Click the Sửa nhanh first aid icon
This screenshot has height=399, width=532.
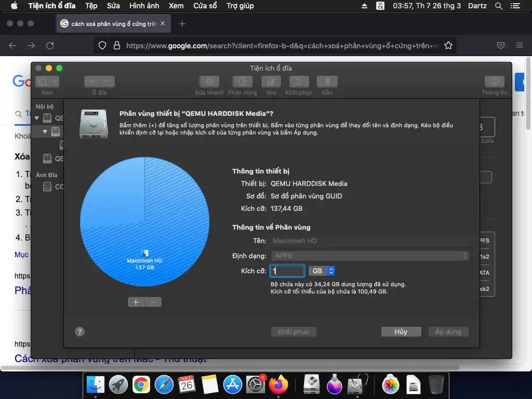209,82
